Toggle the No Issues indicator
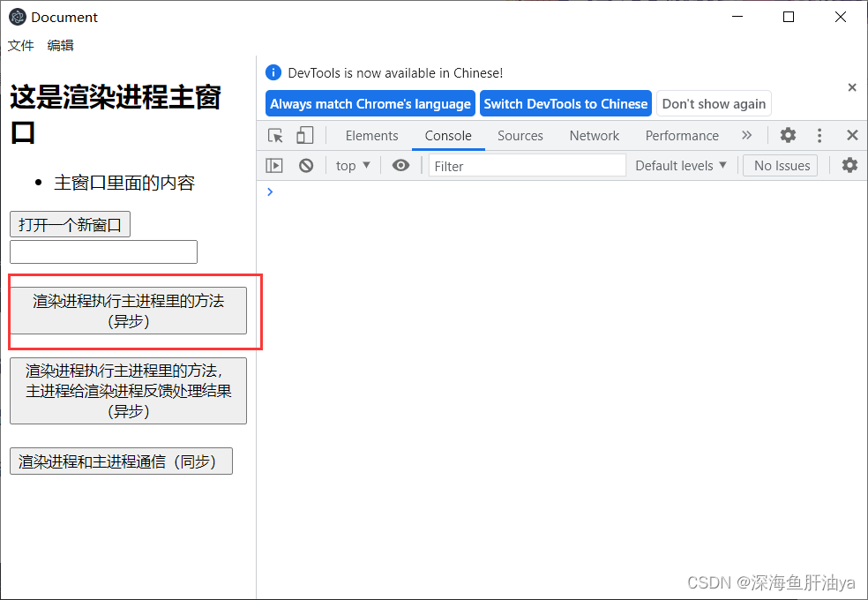Image resolution: width=868 pixels, height=600 pixels. tap(780, 165)
